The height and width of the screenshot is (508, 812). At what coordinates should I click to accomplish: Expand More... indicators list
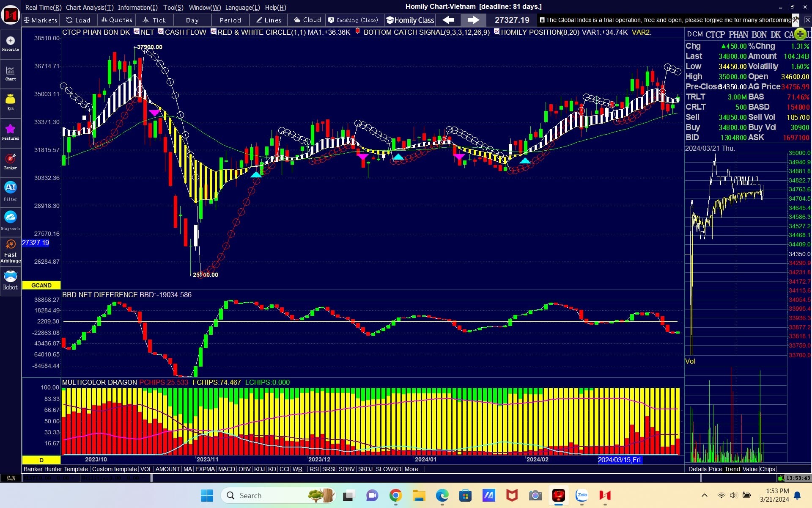414,469
